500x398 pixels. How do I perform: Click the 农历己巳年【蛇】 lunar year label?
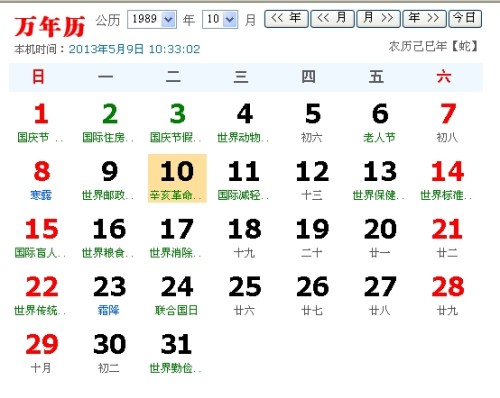point(434,46)
